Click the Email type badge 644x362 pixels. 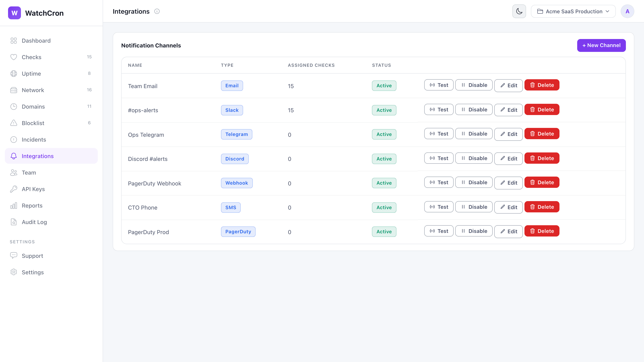pos(232,86)
